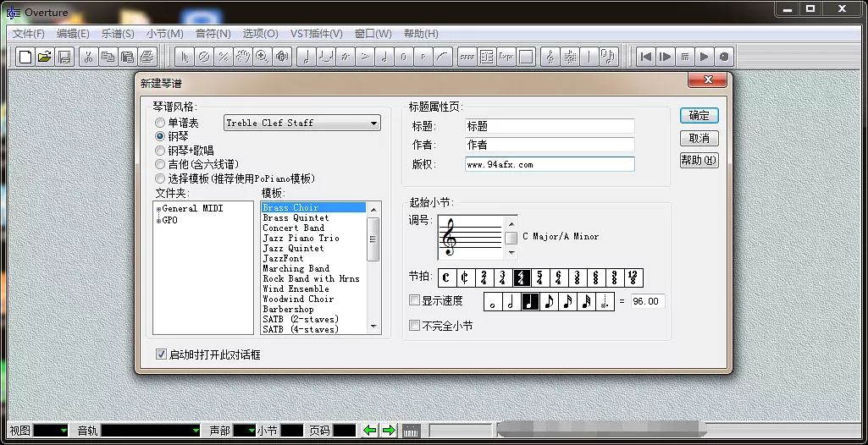Image resolution: width=868 pixels, height=445 pixels.
Task: Open the 帮助(H) menu
Action: point(421,34)
